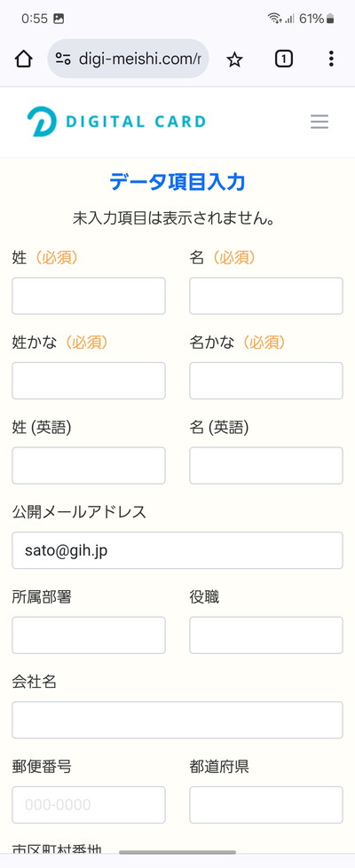This screenshot has width=355, height=868.
Task: Bookmark page with the star icon
Action: tap(235, 59)
